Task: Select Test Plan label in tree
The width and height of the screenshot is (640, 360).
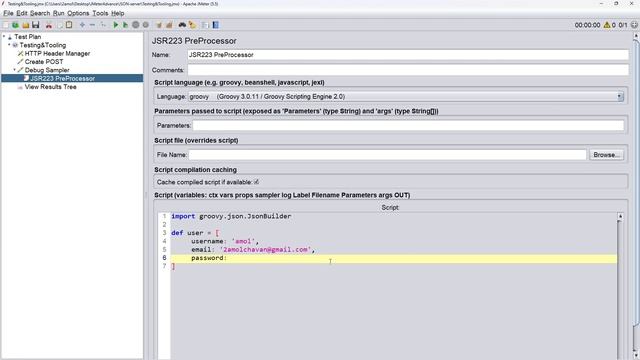Action: pos(27,37)
